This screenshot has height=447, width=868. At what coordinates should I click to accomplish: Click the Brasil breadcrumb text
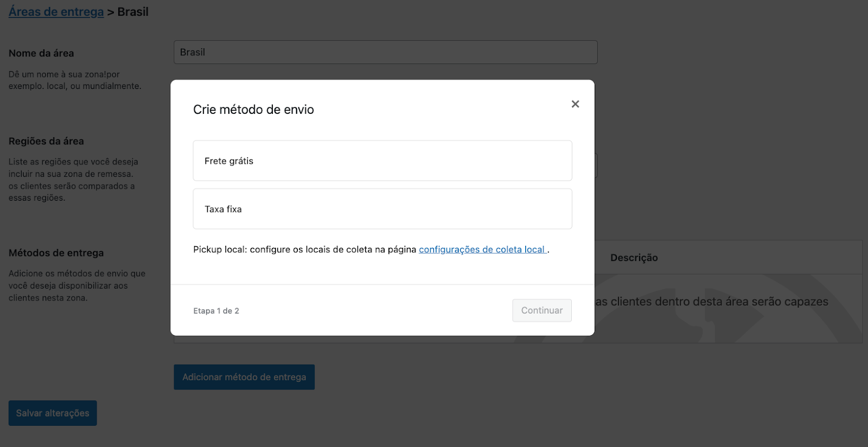pyautogui.click(x=133, y=12)
